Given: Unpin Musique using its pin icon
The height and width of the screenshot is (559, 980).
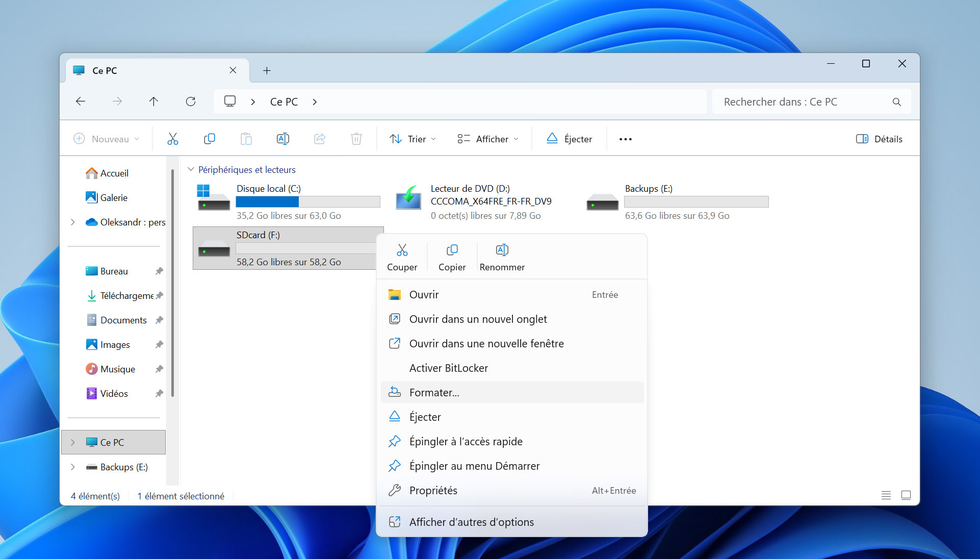Looking at the screenshot, I should 159,369.
